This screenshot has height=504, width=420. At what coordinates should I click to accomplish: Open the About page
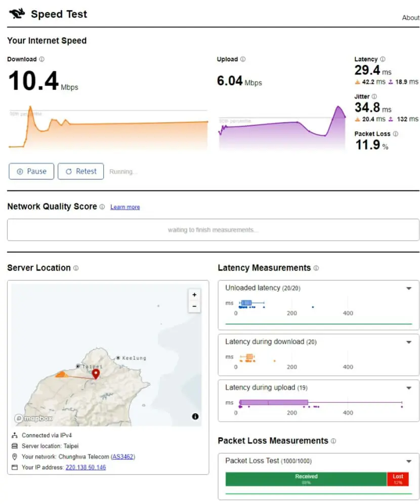pyautogui.click(x=411, y=18)
